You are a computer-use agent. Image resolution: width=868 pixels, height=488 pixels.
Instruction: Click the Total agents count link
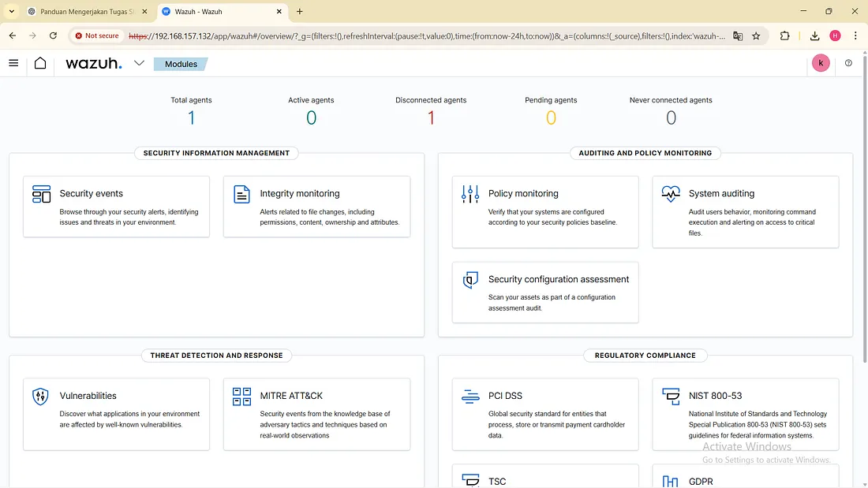(x=191, y=117)
